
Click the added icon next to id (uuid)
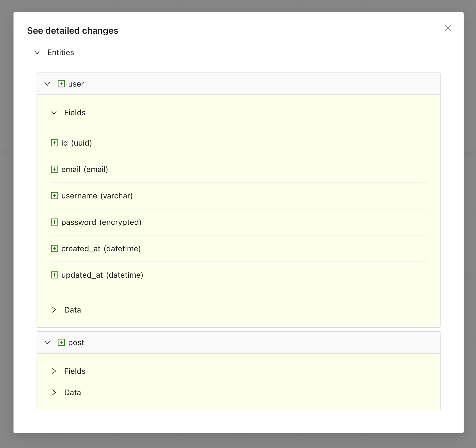pyautogui.click(x=54, y=143)
